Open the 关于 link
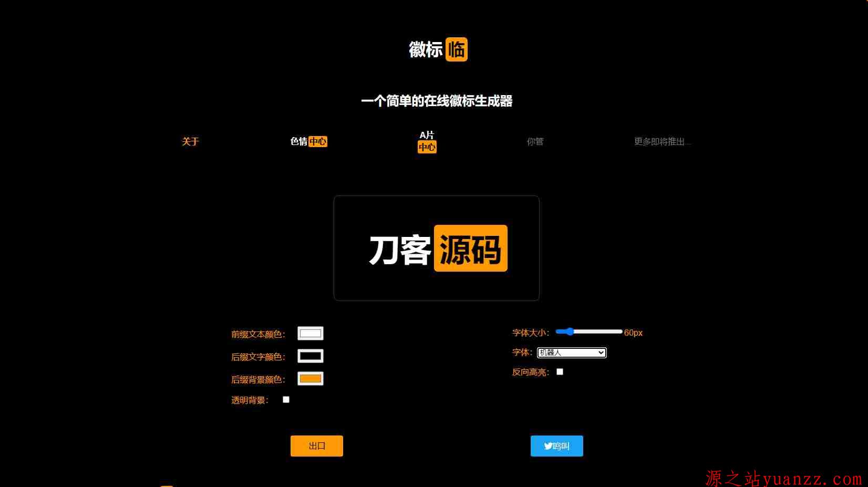The height and width of the screenshot is (487, 868). [190, 141]
